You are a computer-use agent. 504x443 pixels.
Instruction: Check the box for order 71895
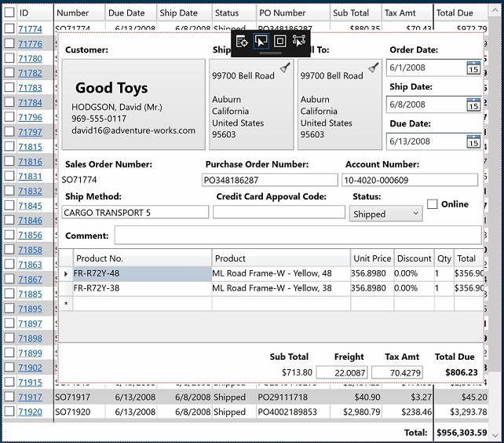click(9, 308)
